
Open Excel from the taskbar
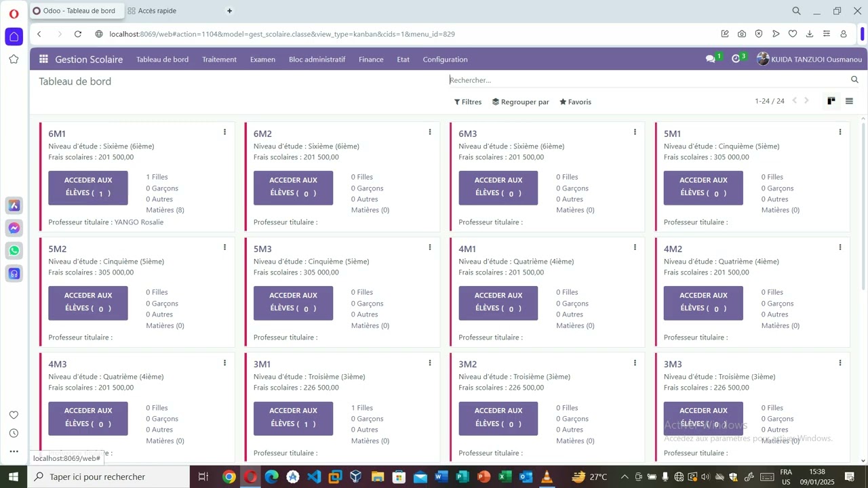point(505,477)
